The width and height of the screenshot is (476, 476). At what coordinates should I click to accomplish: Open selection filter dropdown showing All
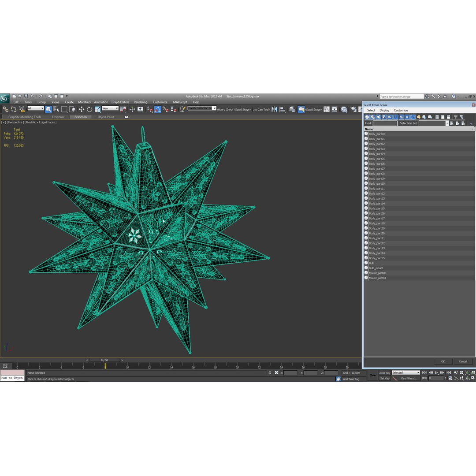(x=36, y=108)
